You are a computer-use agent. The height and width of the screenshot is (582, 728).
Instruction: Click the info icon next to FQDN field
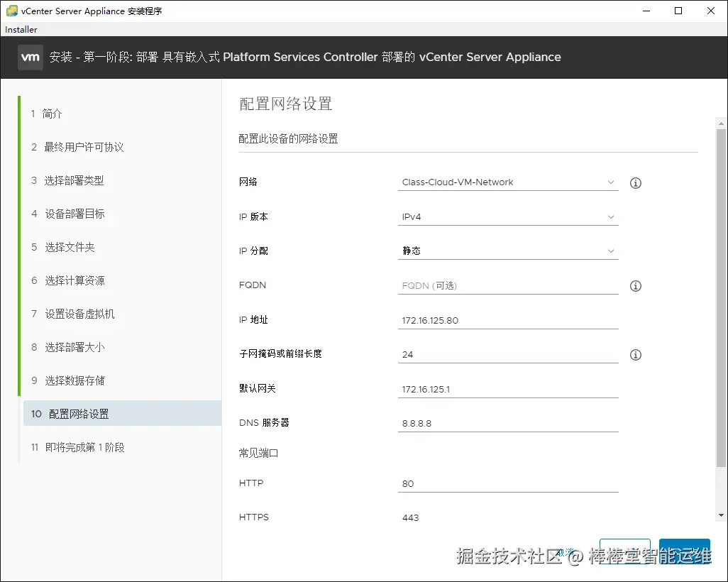tap(636, 286)
